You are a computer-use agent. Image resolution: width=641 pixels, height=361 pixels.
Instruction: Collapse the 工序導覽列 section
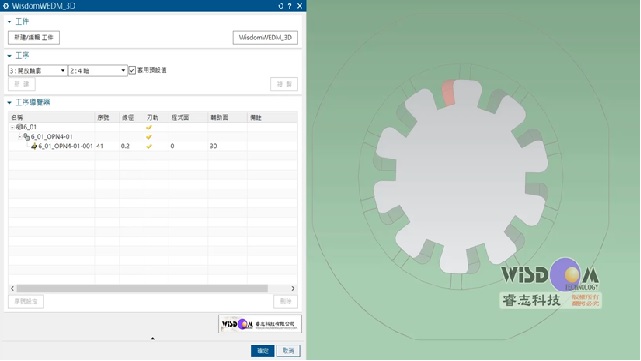(x=9, y=102)
